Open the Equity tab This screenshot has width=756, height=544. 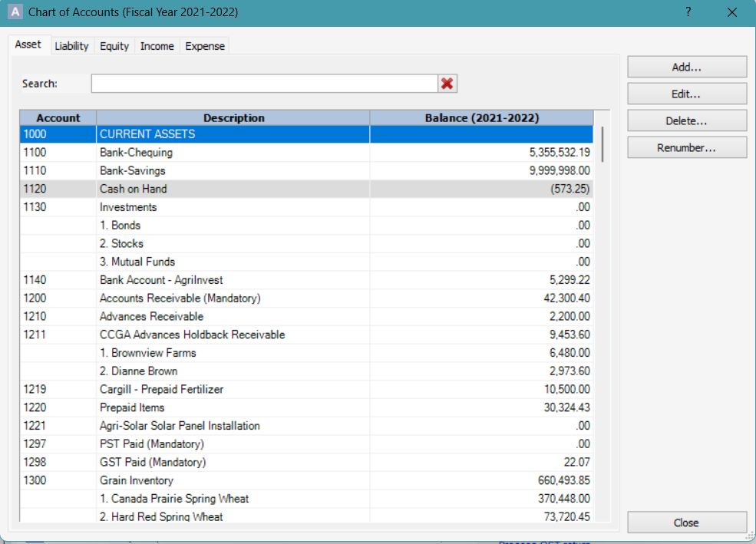click(114, 46)
